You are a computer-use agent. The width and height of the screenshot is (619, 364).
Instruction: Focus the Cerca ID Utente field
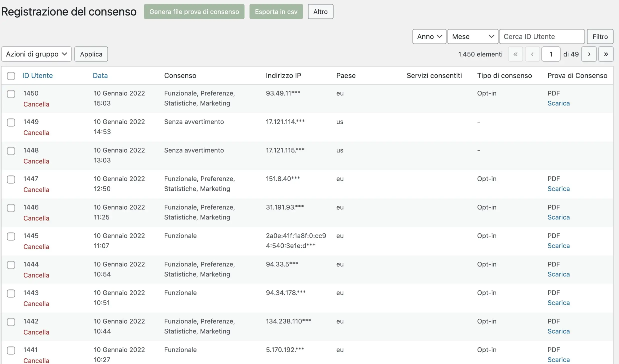pyautogui.click(x=541, y=36)
